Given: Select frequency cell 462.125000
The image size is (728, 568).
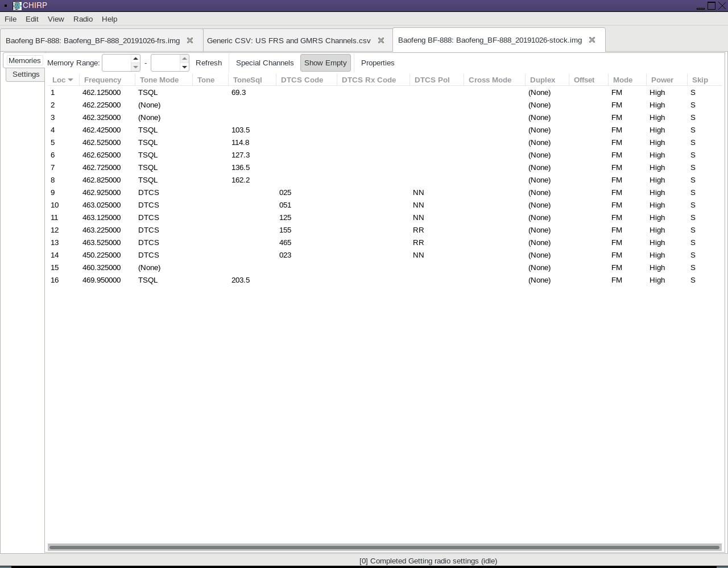Looking at the screenshot, I should 102,92.
